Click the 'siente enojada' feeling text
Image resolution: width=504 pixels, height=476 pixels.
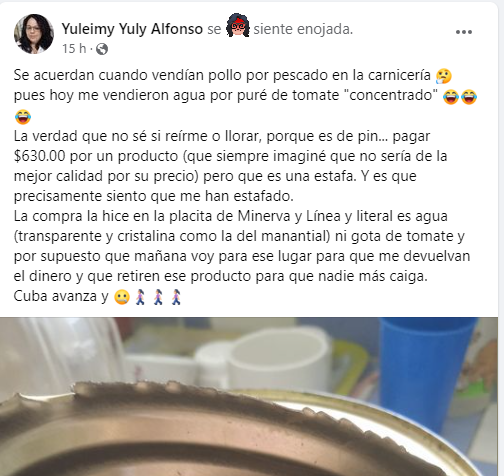(x=303, y=29)
